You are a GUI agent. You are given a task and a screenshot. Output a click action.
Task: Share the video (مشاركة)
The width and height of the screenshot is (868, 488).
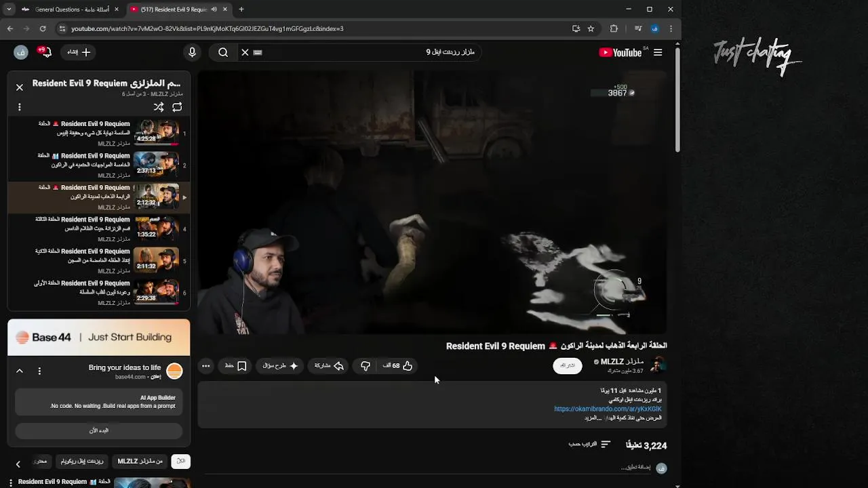[329, 366]
